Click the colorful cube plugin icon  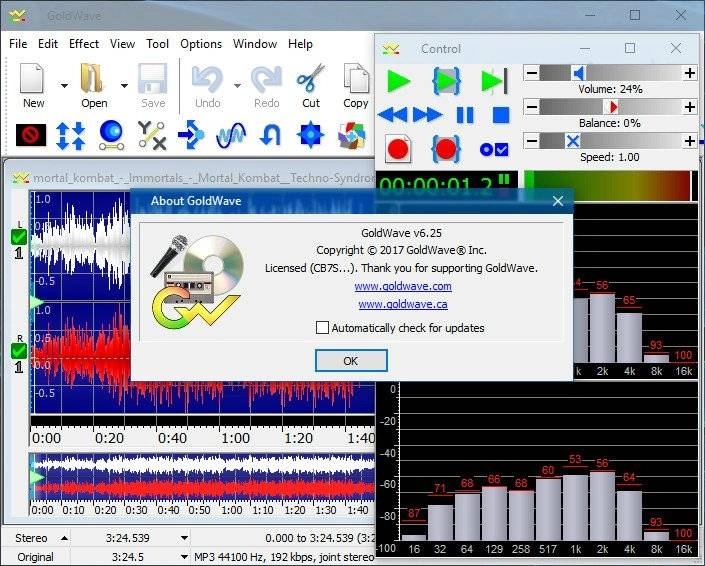(352, 135)
